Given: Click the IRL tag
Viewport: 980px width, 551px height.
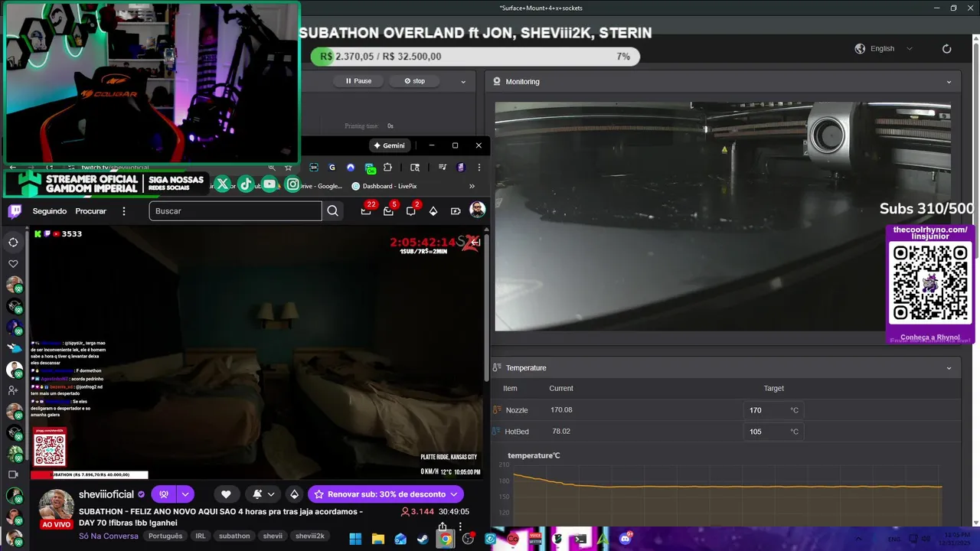Looking at the screenshot, I should point(200,536).
